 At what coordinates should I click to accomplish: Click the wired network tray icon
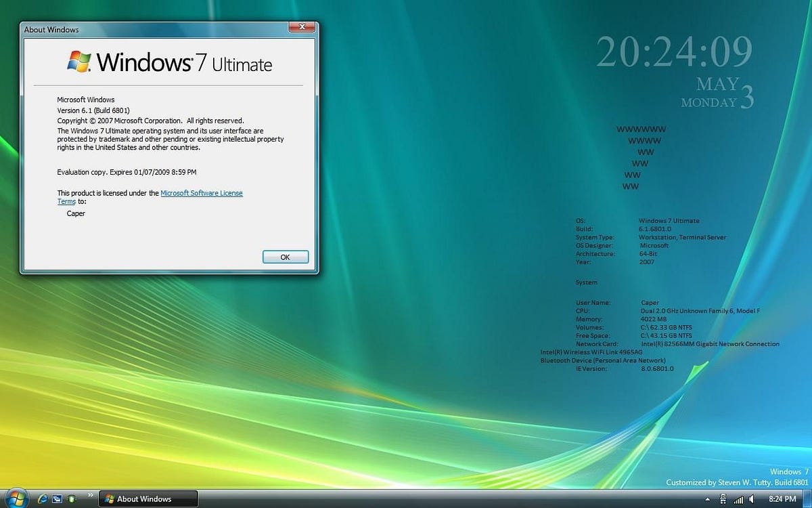723,499
